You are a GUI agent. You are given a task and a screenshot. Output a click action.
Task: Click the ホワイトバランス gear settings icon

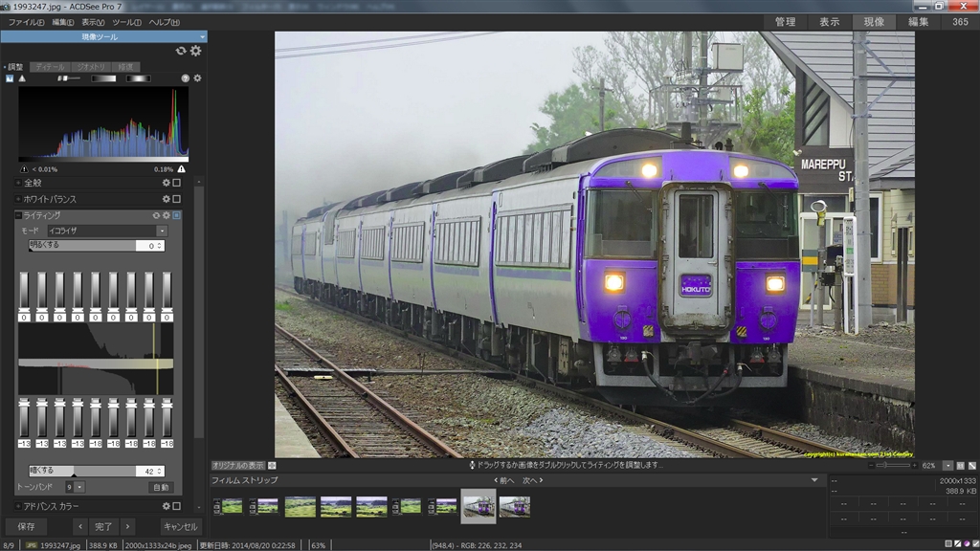pos(166,199)
